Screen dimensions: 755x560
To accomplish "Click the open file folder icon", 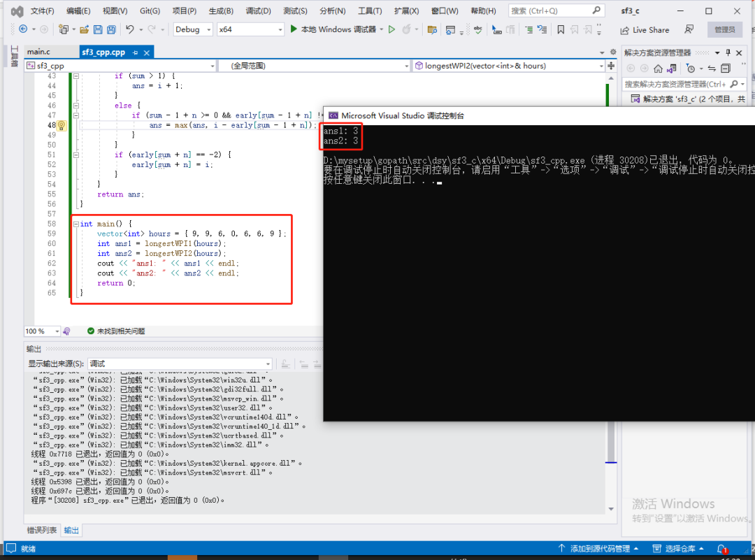I will pos(85,29).
